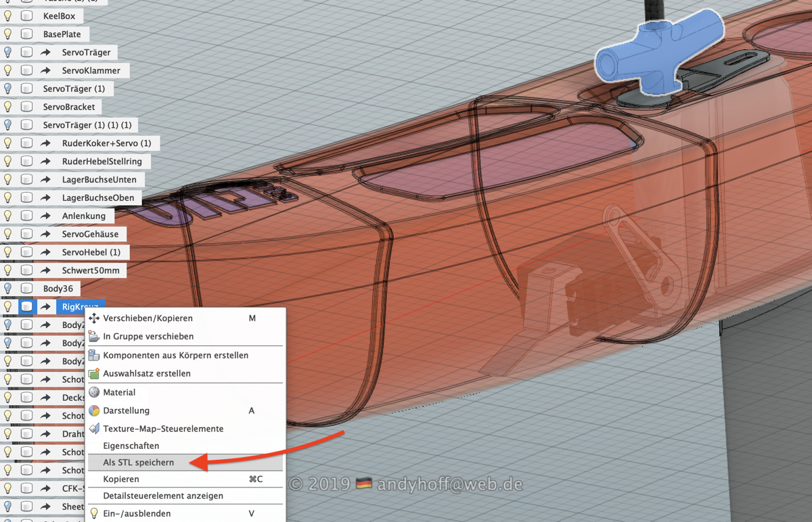Hide KeelBox using its lightbulb

[8, 16]
